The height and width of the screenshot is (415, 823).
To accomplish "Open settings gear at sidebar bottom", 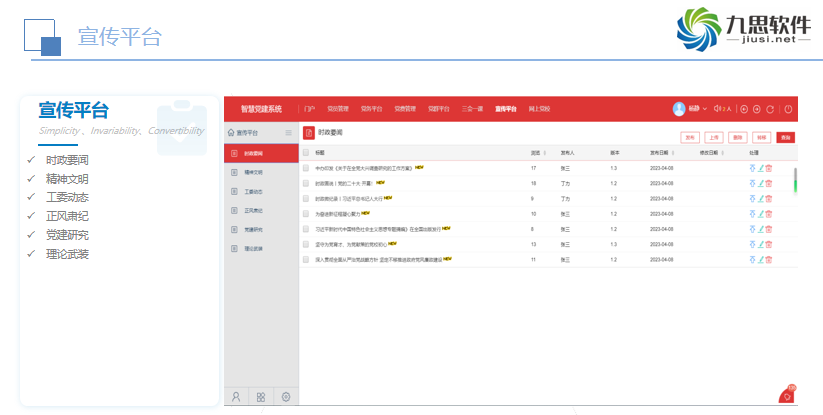I will pos(286,397).
